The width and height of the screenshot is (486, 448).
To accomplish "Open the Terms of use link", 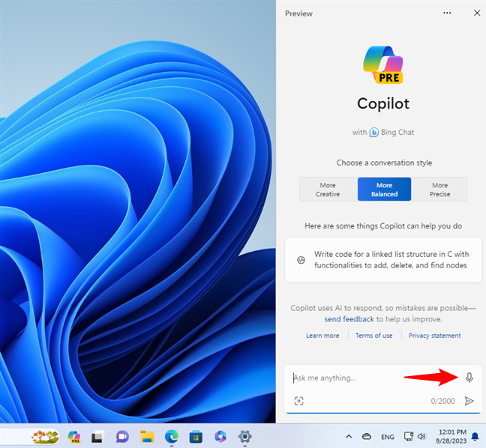I will click(x=373, y=336).
